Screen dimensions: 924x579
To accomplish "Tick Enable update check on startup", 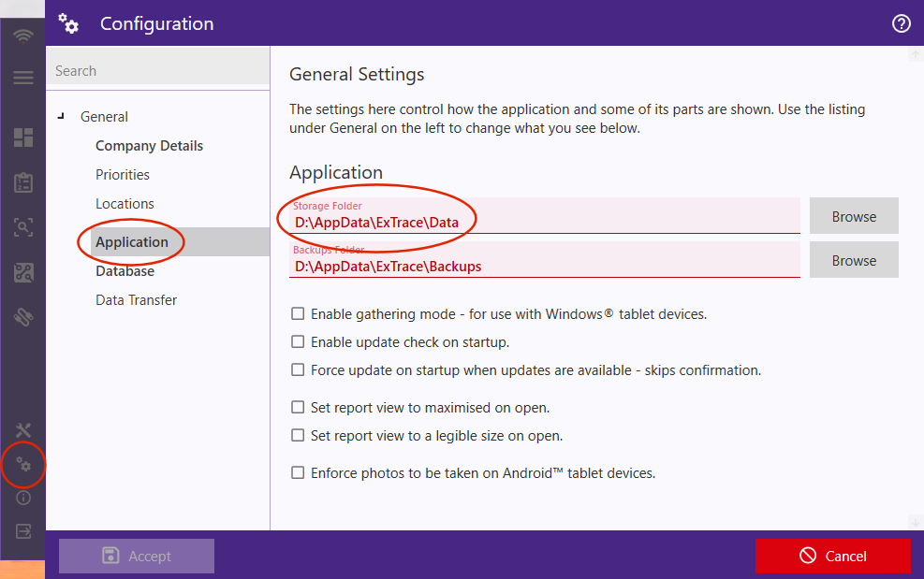I will tap(298, 342).
